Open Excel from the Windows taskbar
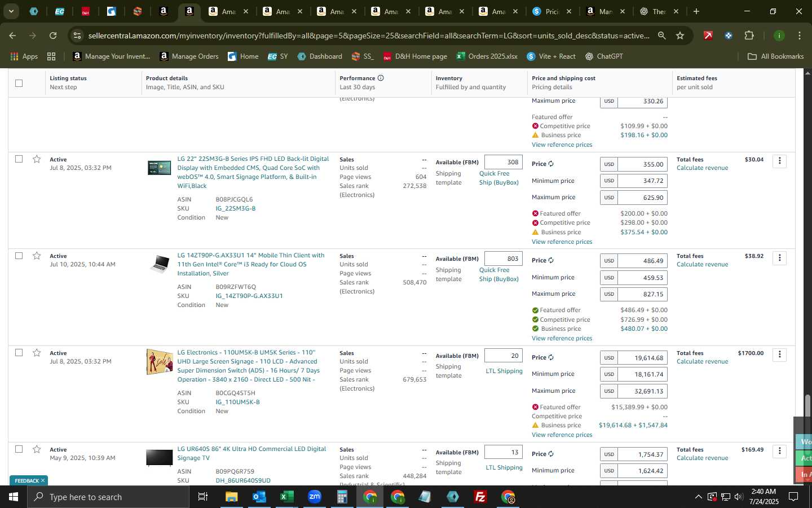 (x=287, y=497)
